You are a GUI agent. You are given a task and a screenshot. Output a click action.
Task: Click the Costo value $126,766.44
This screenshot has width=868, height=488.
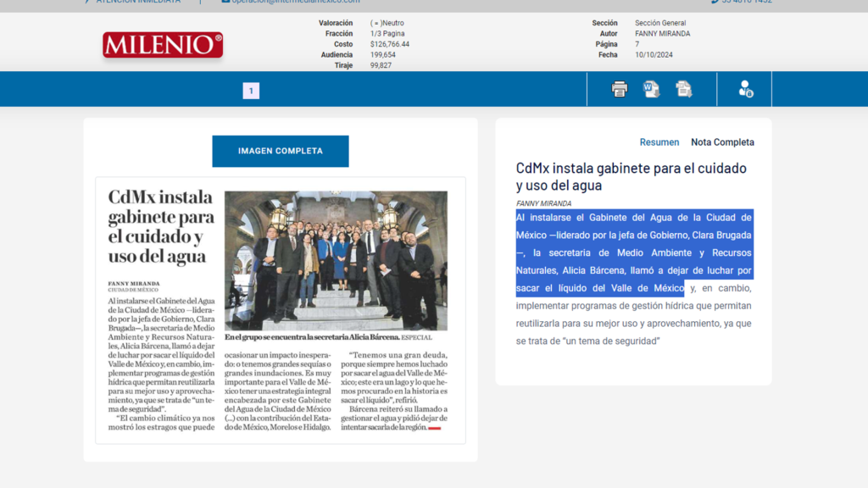coord(390,44)
